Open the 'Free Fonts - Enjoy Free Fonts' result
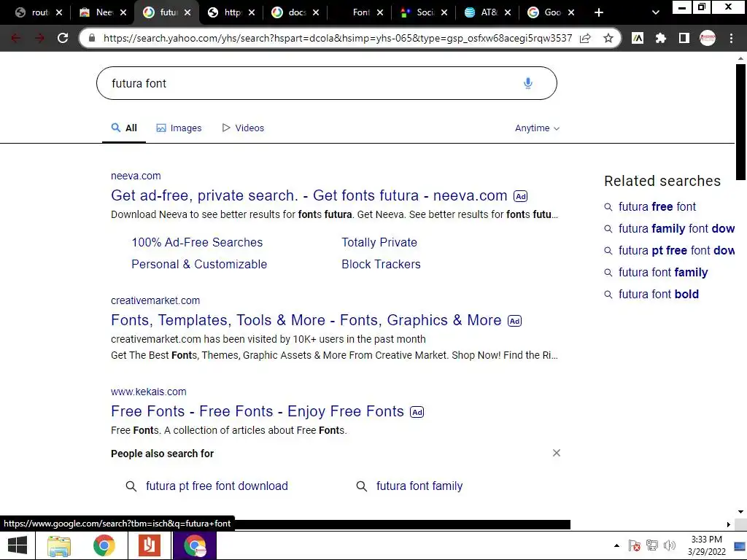This screenshot has width=747, height=560. 258,411
